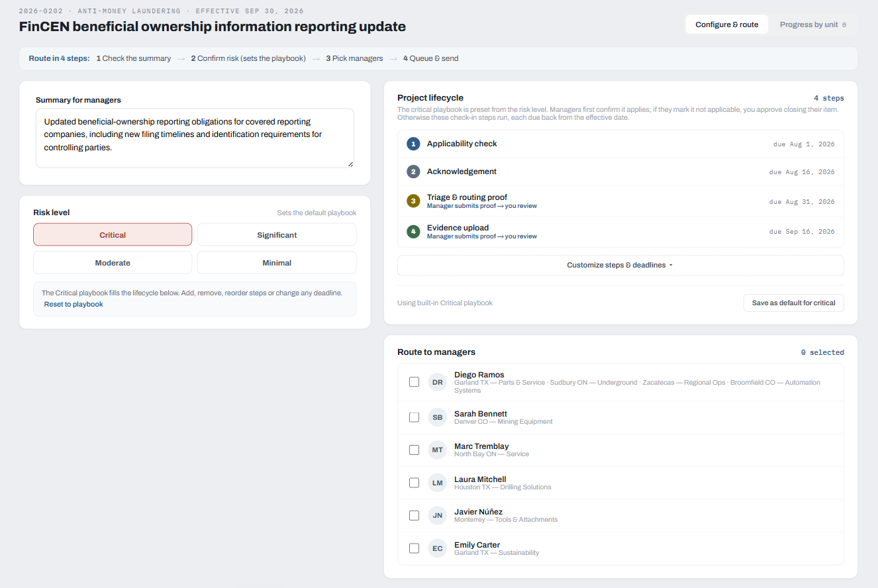878x588 pixels.
Task: Click the Route to managers heading
Action: click(x=436, y=352)
